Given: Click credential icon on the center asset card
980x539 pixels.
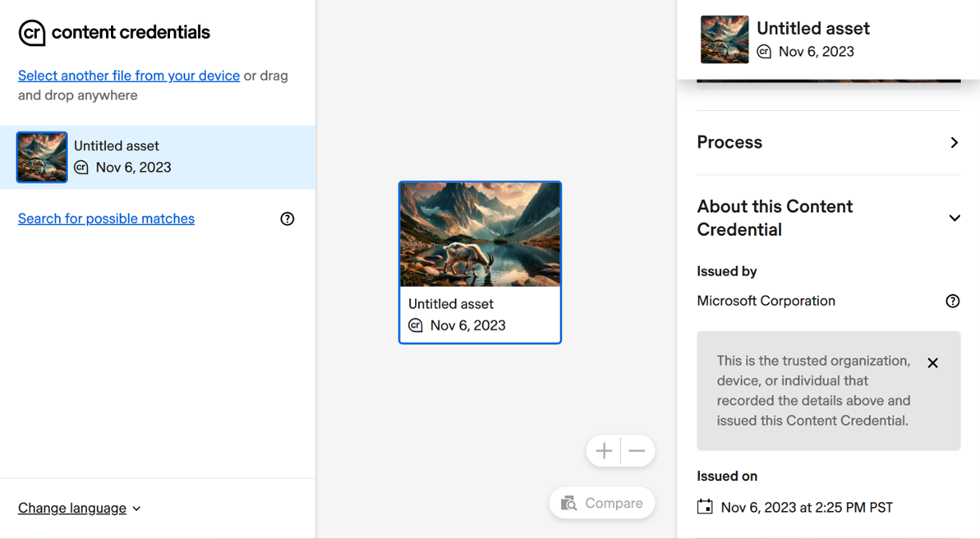Looking at the screenshot, I should coord(416,325).
